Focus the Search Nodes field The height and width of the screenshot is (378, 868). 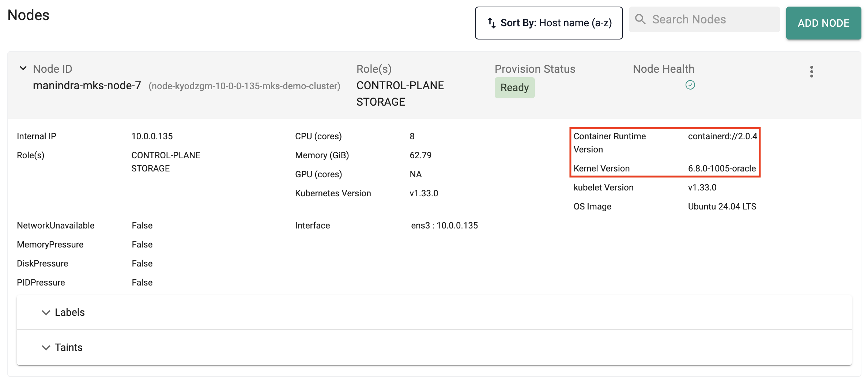tap(704, 19)
